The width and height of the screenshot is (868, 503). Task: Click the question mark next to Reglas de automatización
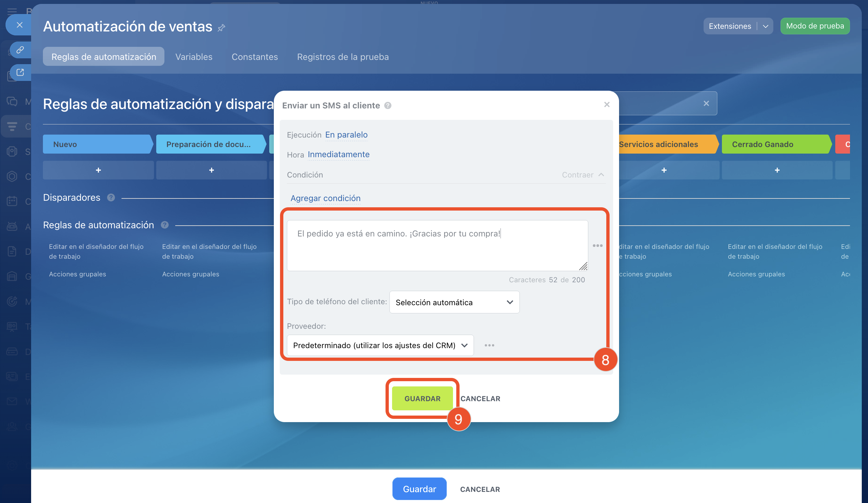[165, 225]
